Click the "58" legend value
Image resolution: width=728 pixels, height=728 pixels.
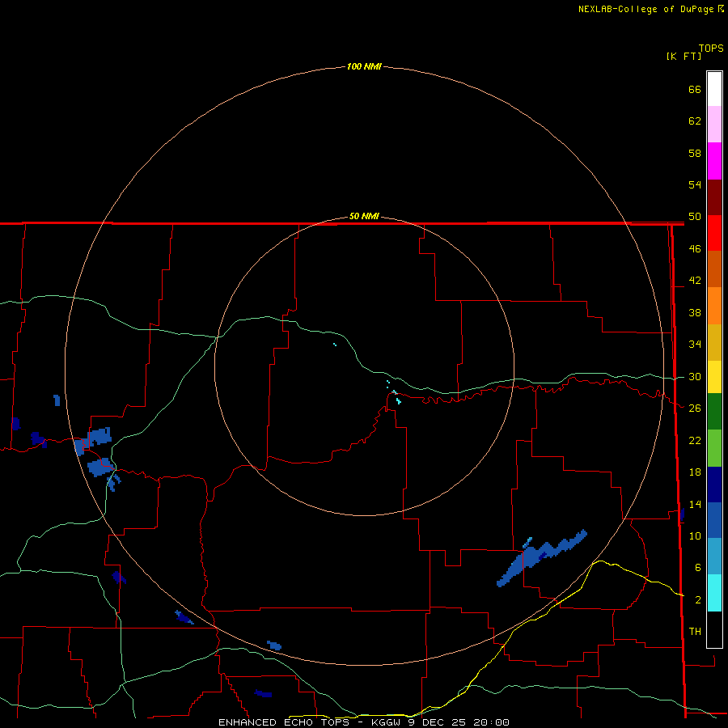695,153
